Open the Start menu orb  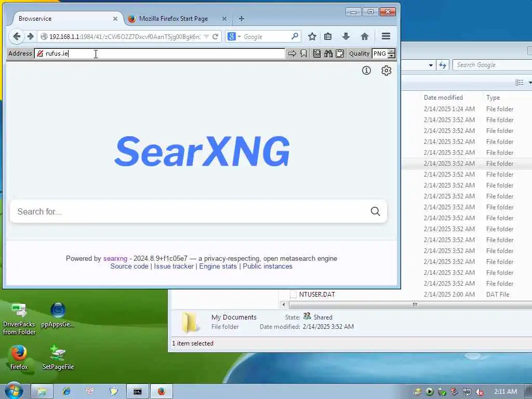tap(14, 391)
